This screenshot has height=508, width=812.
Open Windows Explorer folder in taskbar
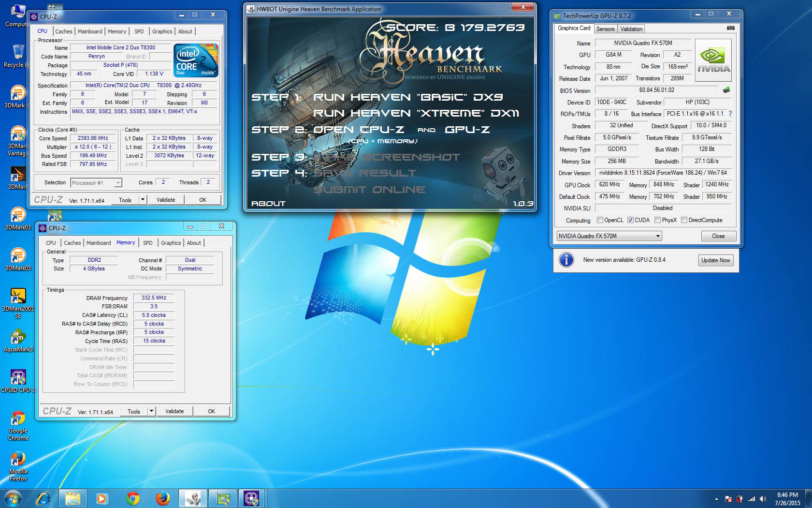[x=73, y=498]
